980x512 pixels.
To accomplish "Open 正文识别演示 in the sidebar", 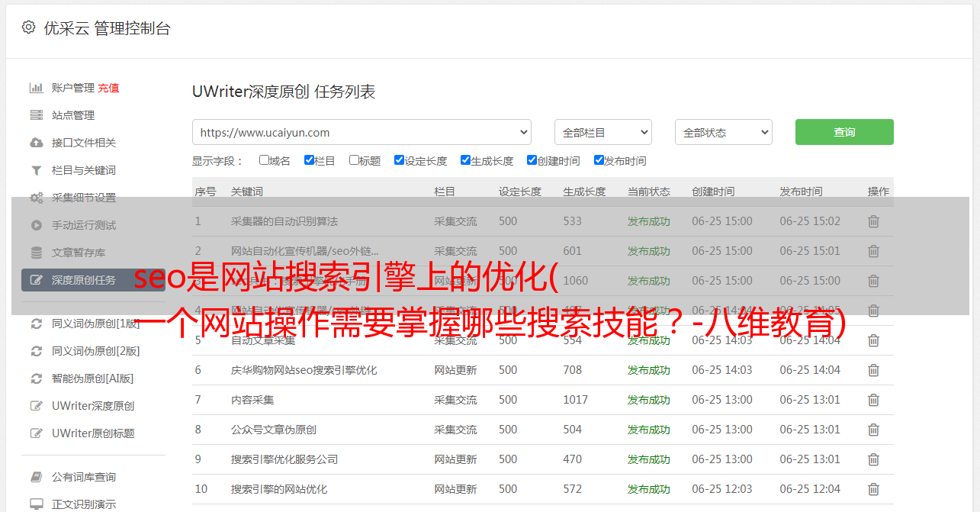I will (x=84, y=504).
